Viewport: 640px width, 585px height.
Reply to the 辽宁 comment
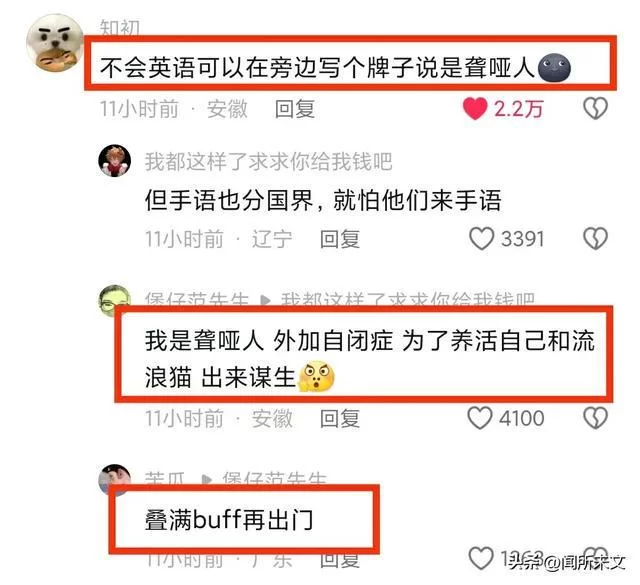click(340, 239)
